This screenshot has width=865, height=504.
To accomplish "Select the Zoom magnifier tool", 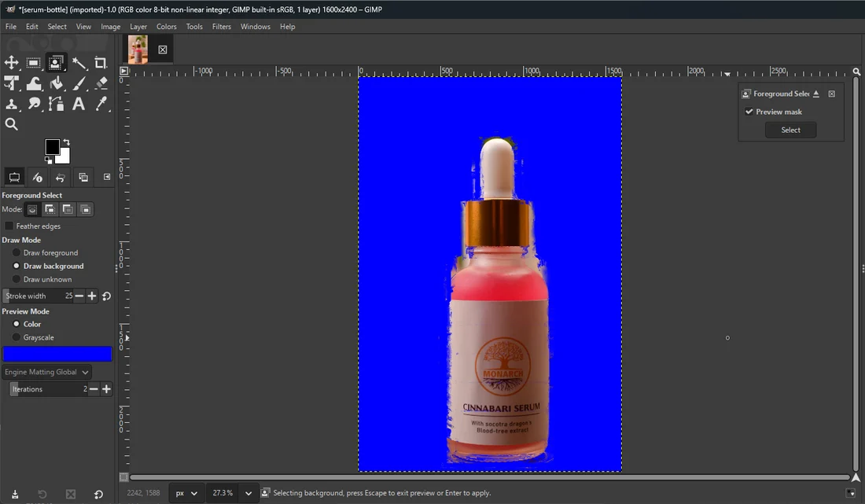I will click(11, 124).
